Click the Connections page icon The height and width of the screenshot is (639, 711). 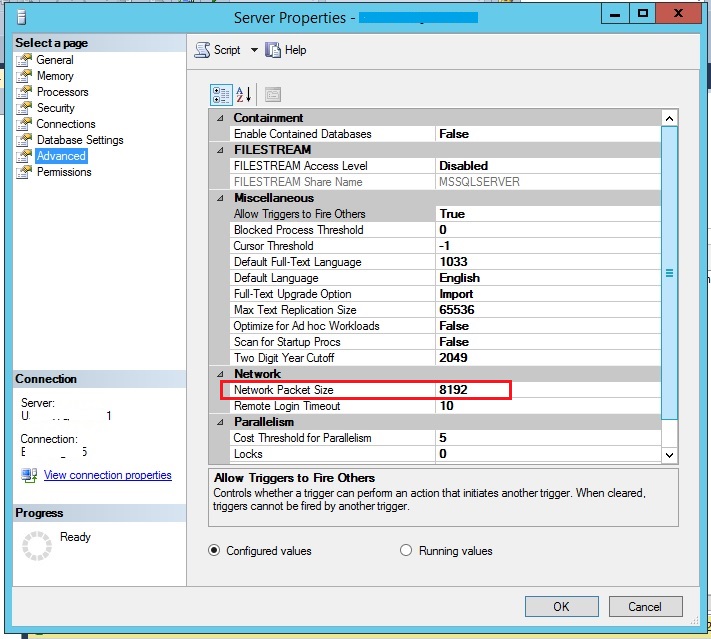24,124
